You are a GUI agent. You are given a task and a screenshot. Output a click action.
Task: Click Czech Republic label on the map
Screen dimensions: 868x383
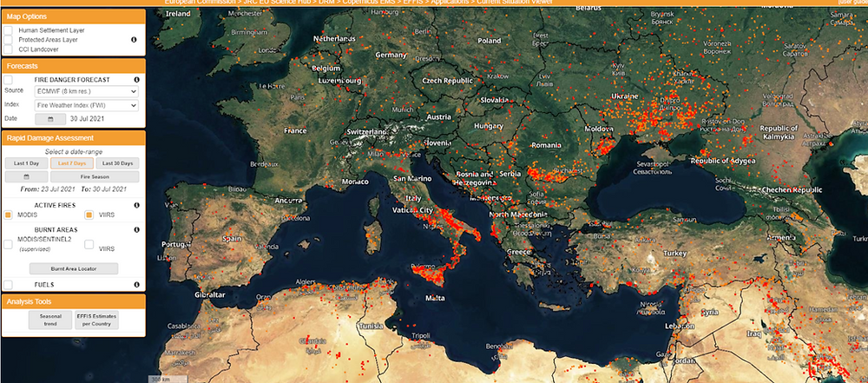coord(448,81)
